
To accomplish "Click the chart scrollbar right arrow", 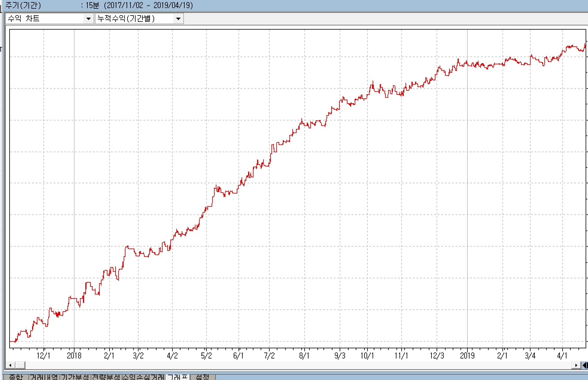I will click(x=576, y=365).
